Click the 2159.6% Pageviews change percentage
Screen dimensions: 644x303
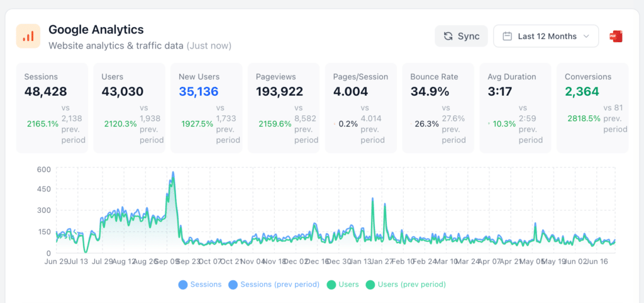pos(275,123)
